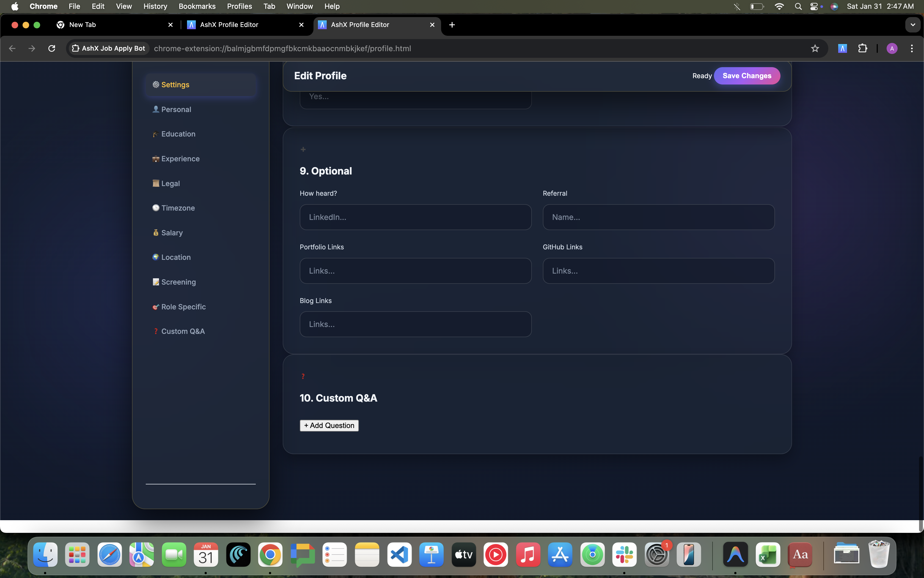The image size is (924, 578).
Task: Select Education in sidebar
Action: [x=200, y=134]
